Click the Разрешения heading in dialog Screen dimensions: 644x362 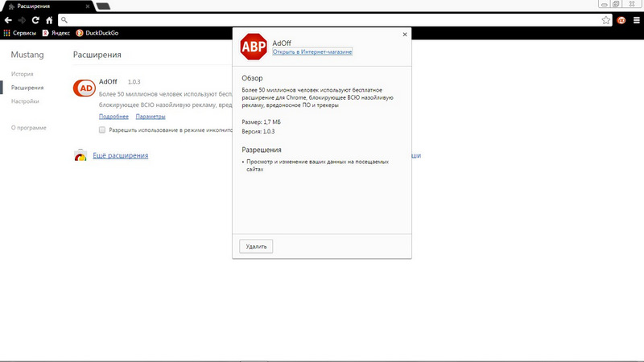(262, 150)
